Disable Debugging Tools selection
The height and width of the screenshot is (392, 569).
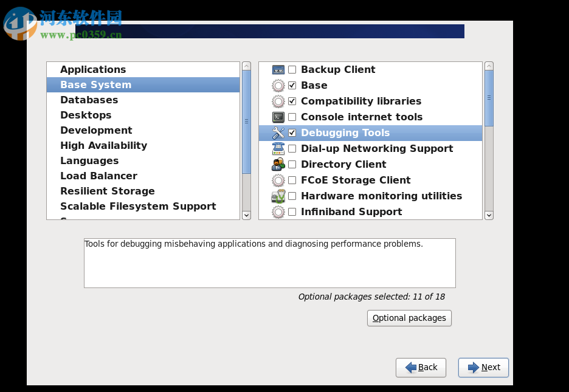(x=292, y=132)
